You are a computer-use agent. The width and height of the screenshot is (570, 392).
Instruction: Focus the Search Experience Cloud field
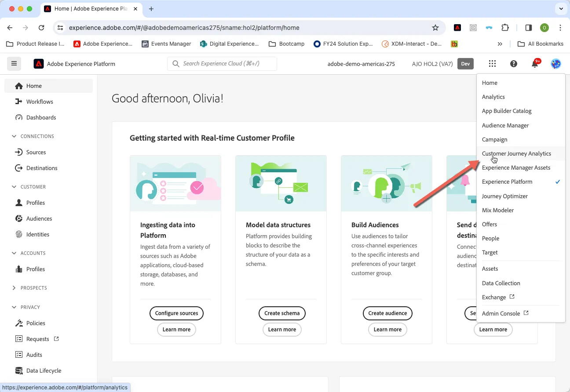point(222,64)
